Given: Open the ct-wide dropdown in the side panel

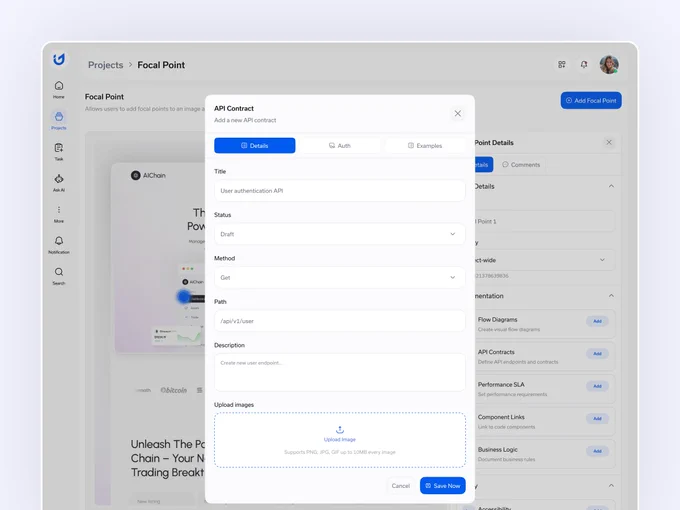Looking at the screenshot, I should point(544,260).
